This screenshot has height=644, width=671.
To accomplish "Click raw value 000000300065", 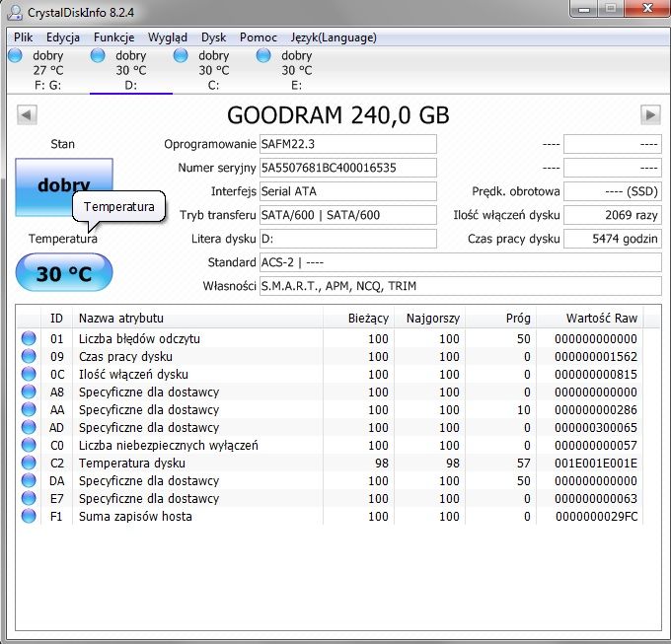I will point(596,427).
